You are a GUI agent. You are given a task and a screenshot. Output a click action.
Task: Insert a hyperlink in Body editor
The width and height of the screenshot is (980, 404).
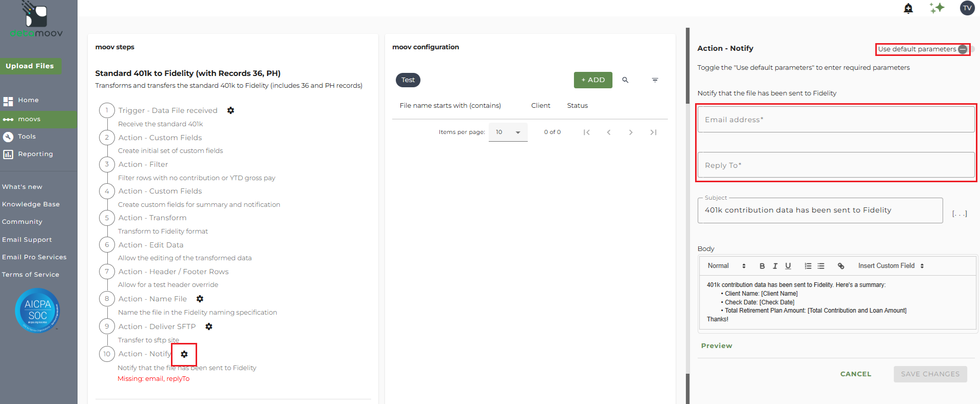(841, 266)
